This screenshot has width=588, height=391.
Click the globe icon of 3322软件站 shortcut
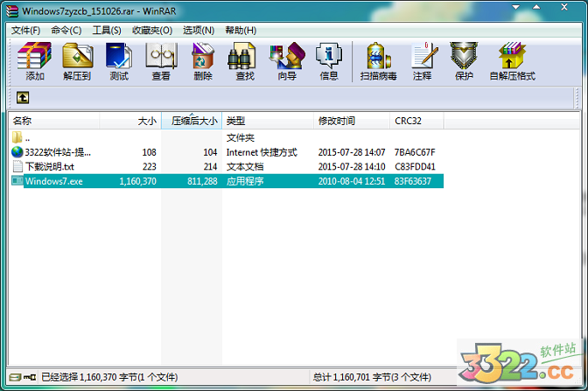click(x=17, y=152)
